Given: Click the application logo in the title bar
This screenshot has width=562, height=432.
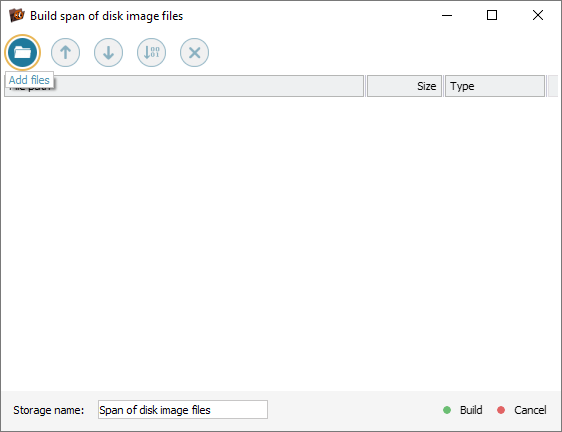Looking at the screenshot, I should 17,15.
